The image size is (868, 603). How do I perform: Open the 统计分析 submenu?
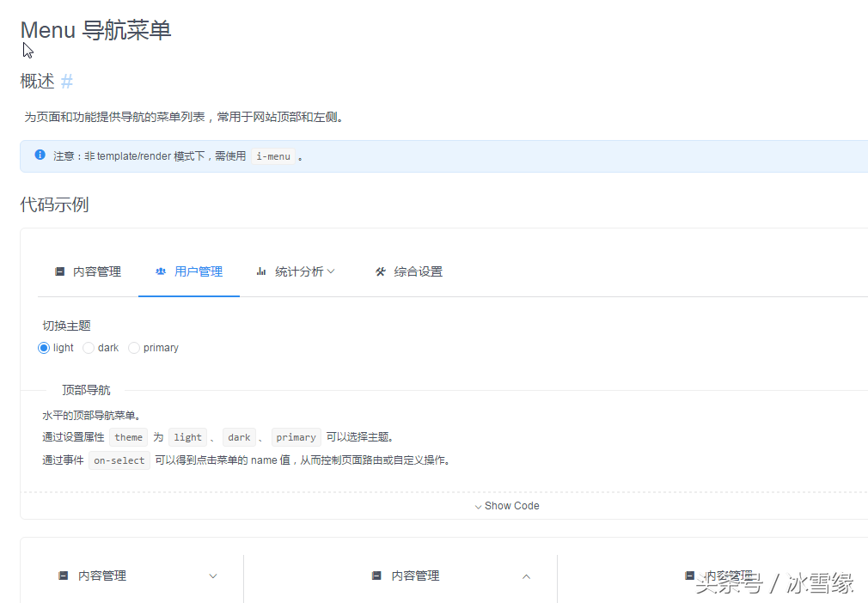pyautogui.click(x=296, y=271)
